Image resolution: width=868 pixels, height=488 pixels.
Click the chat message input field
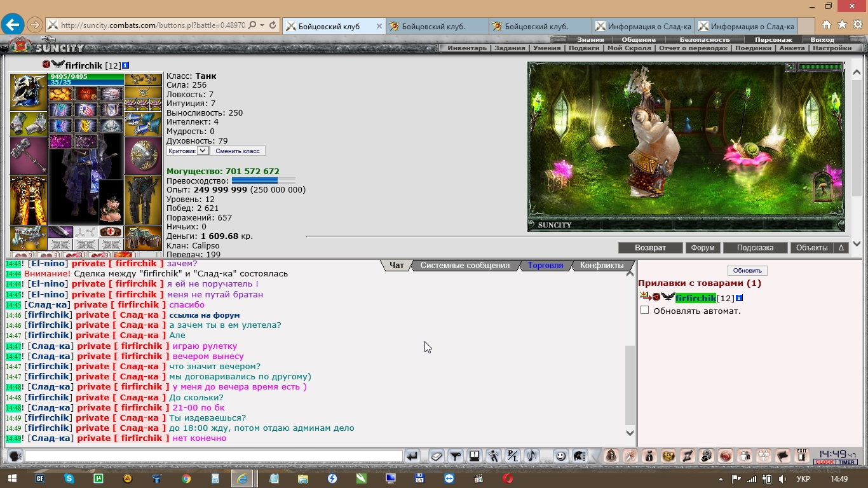tap(214, 456)
